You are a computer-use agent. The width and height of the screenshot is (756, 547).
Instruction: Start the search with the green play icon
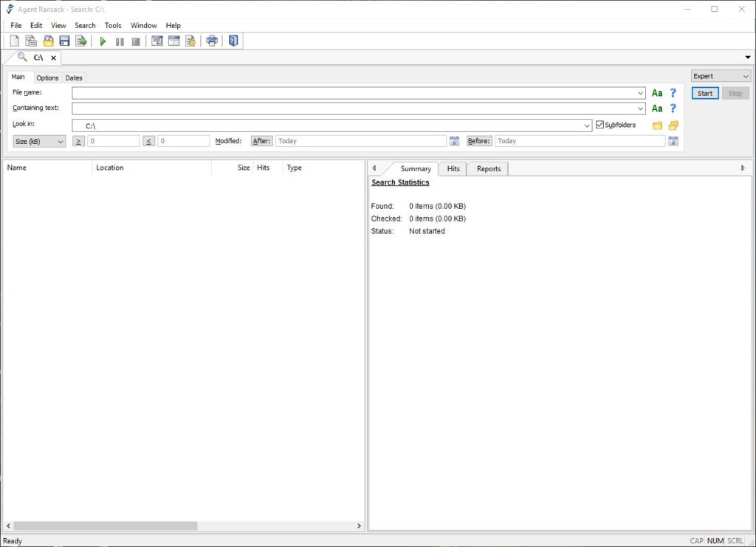103,41
